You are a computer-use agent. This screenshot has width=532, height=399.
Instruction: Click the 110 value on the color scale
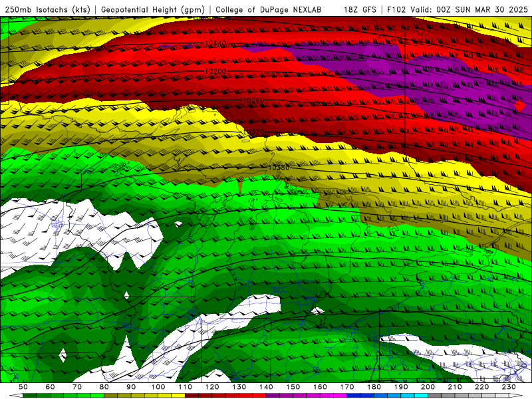point(186,387)
